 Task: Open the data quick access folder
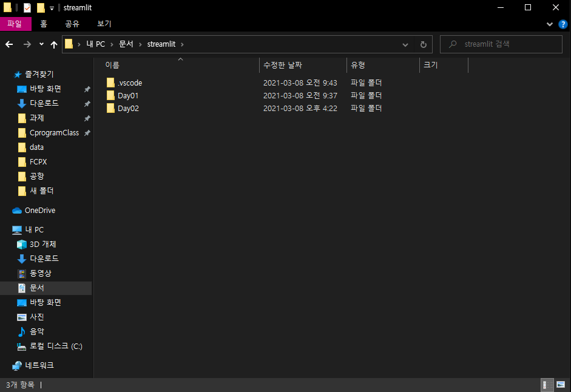coord(36,147)
